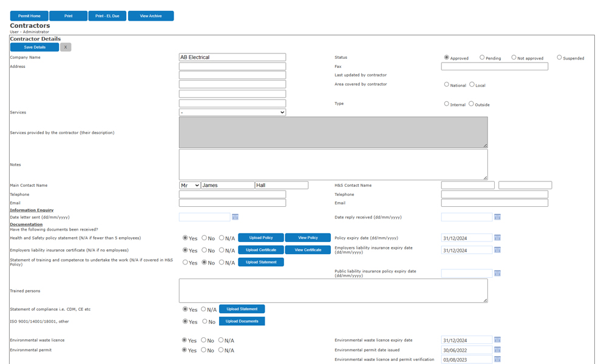This screenshot has height=364, width=607.
Task: View the employers liability certificate
Action: click(307, 249)
